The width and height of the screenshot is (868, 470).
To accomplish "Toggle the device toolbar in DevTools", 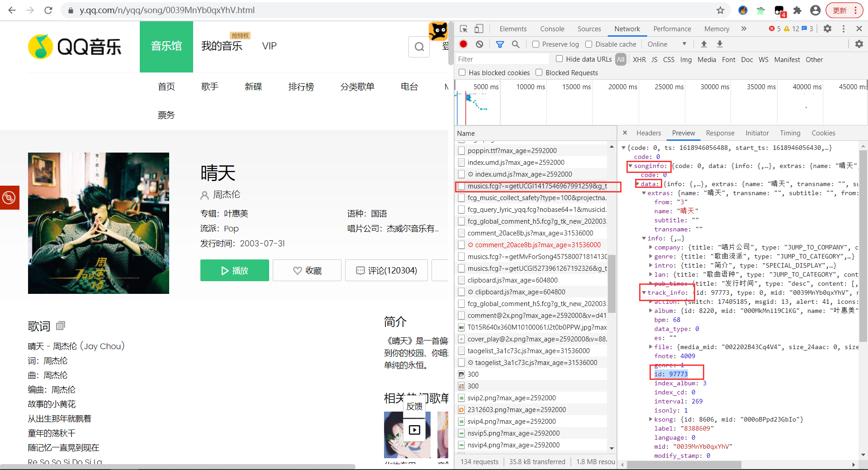I will point(479,29).
